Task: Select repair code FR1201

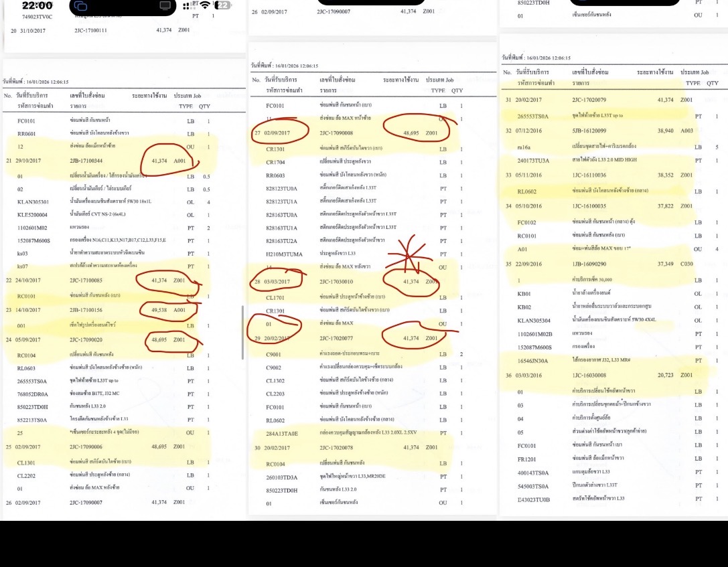Action: click(526, 459)
